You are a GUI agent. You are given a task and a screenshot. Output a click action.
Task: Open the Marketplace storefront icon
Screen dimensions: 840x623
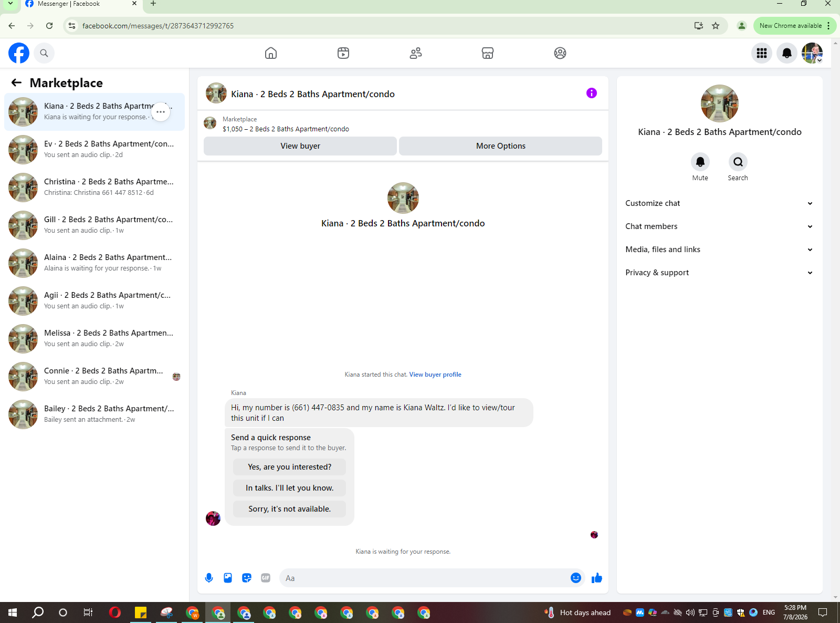488,53
